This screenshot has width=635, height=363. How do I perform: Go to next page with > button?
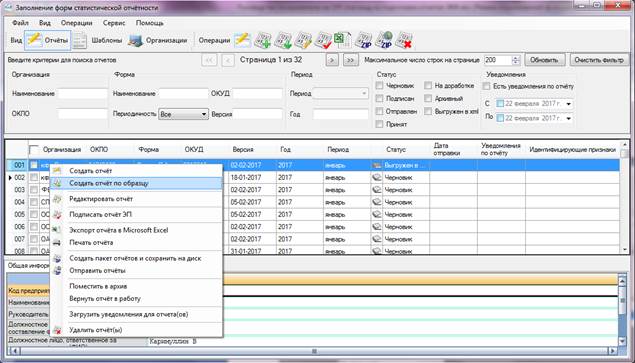pyautogui.click(x=332, y=60)
